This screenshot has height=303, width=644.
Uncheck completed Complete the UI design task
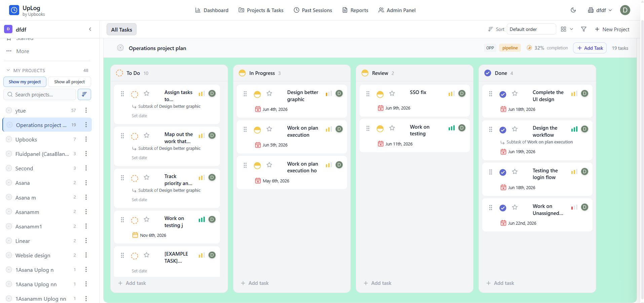[503, 94]
